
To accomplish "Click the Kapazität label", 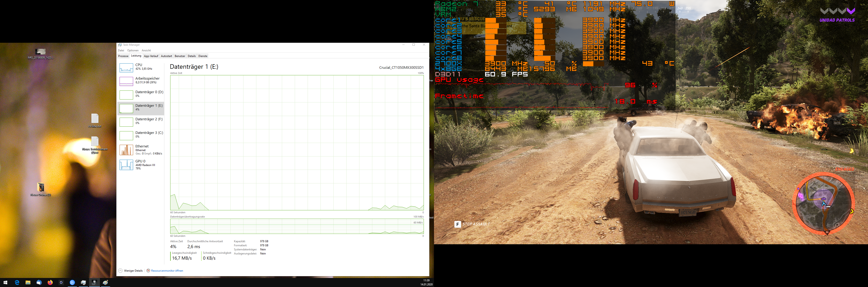I will pos(240,242).
